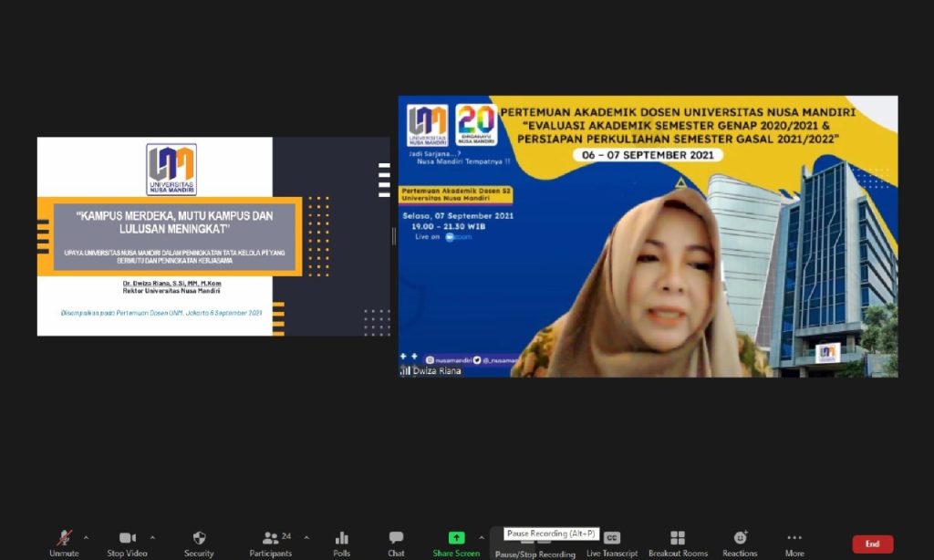The image size is (934, 560).
Task: Enable Live Transcript CC
Action: (612, 544)
